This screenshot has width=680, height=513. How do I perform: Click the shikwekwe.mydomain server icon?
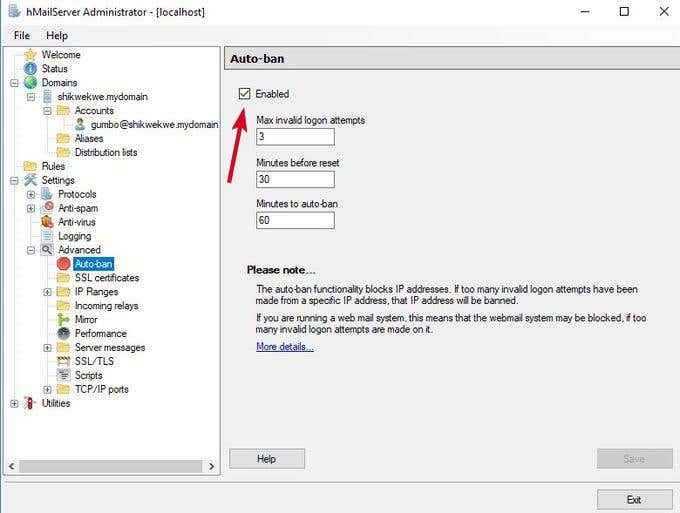[47, 96]
